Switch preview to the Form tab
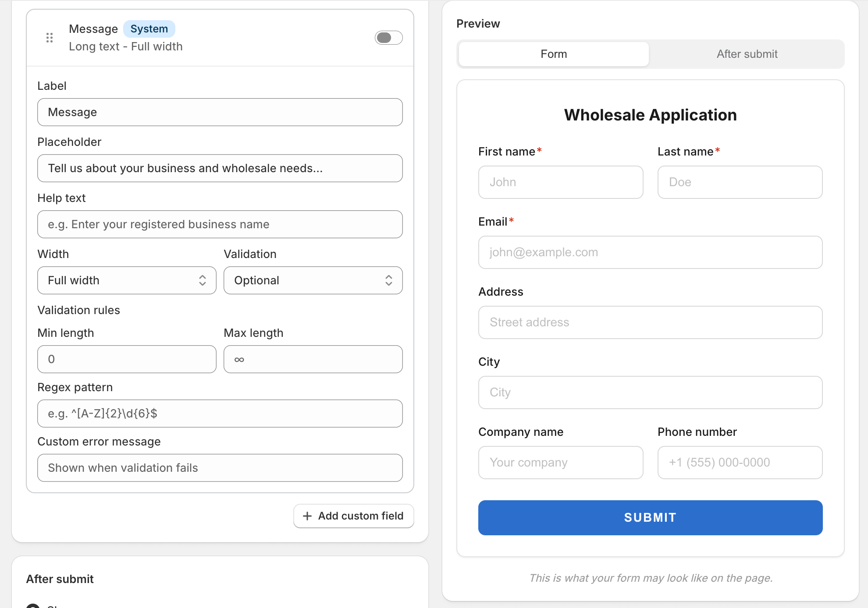This screenshot has height=608, width=868. 554,54
